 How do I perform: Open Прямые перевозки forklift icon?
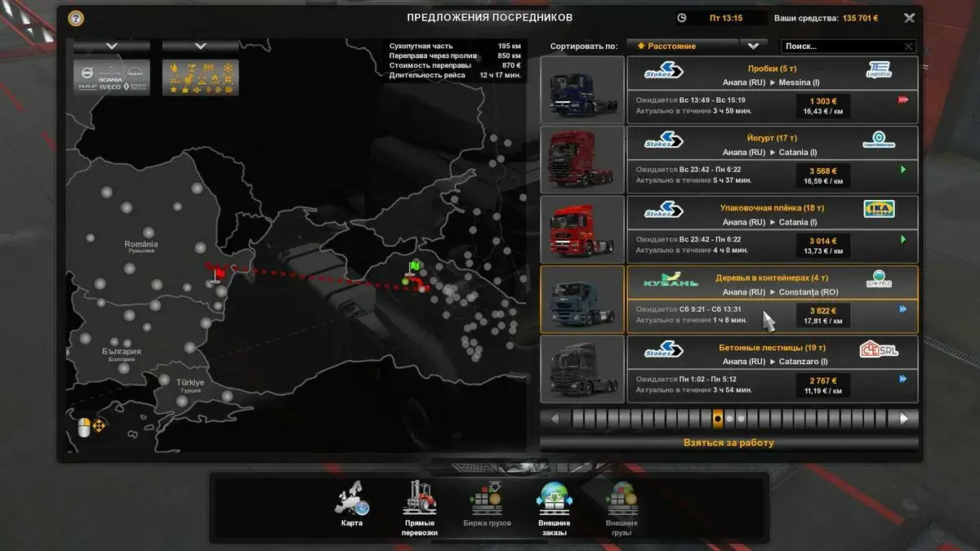click(419, 499)
